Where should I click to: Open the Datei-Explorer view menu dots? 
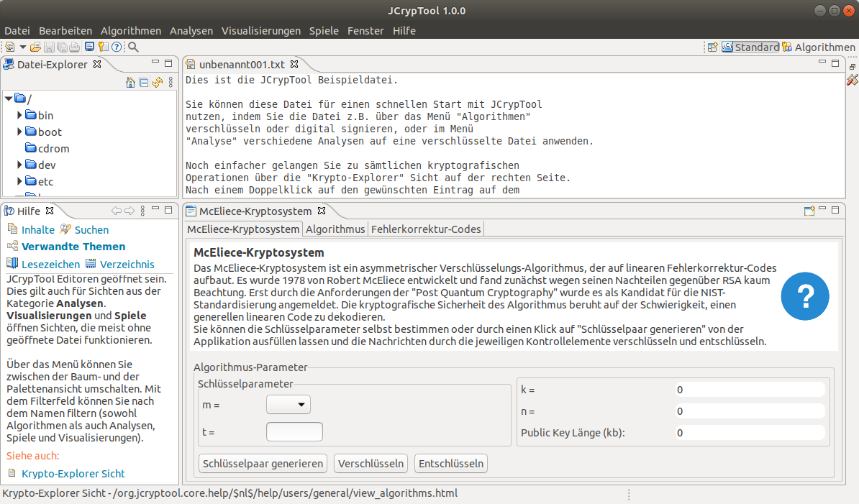click(171, 83)
